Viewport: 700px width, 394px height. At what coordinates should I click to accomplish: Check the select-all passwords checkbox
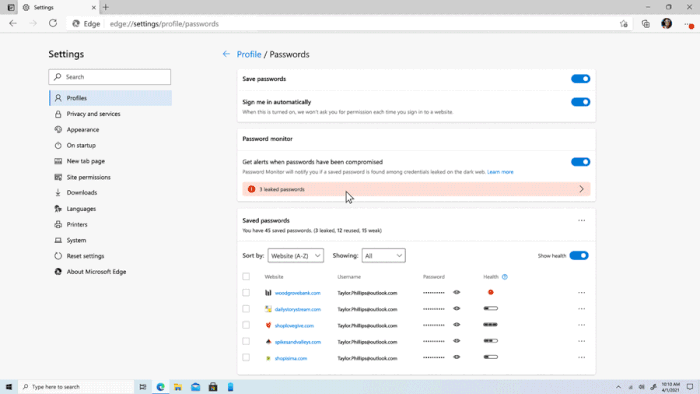(246, 277)
